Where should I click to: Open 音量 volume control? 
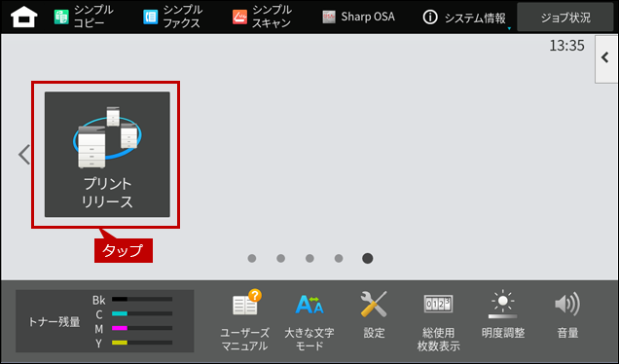567,315
